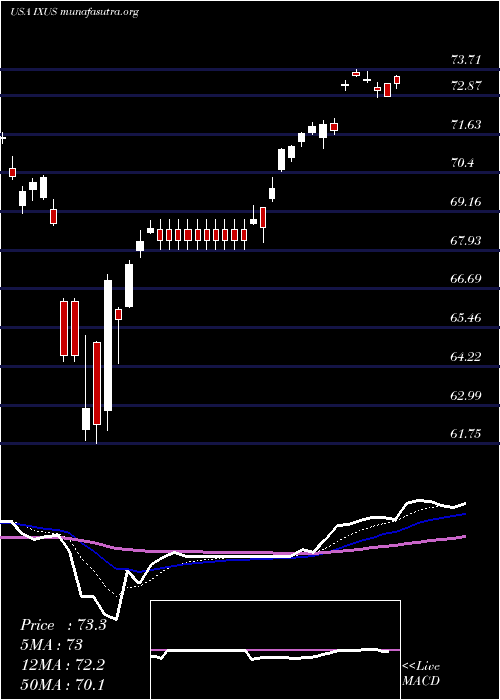The image size is (500, 700).
Task: Select the 69.16 axis value
Action: coord(466,202)
